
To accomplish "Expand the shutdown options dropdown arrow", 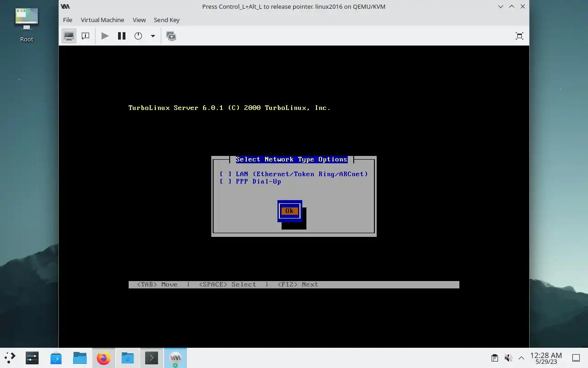I will pyautogui.click(x=153, y=36).
